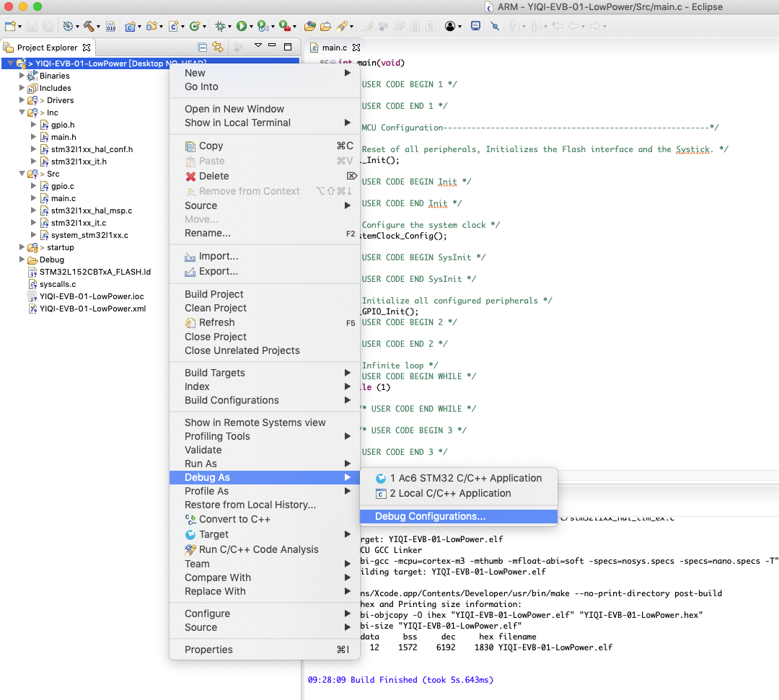The image size is (779, 700).
Task: Open Run As submenu
Action: (x=265, y=464)
